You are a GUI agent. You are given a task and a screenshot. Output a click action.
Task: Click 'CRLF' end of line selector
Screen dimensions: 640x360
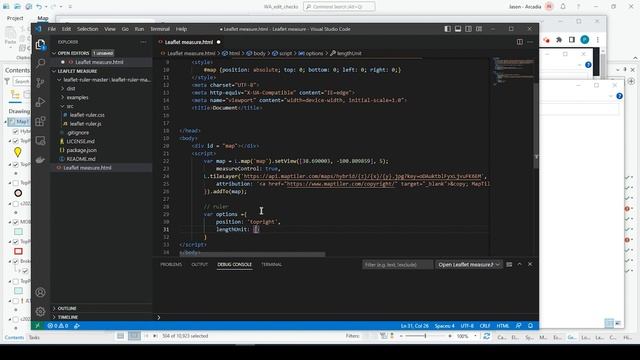(x=485, y=326)
